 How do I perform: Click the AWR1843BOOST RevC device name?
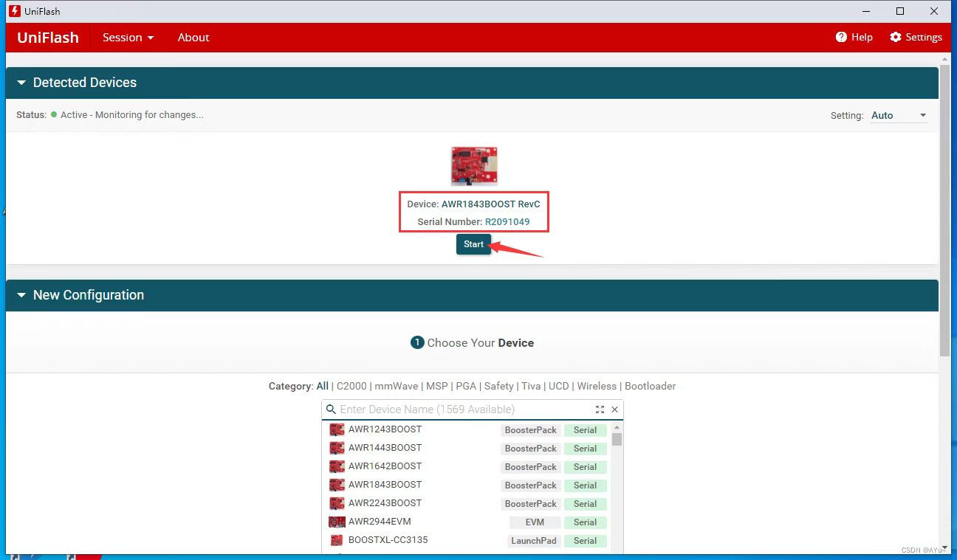(491, 204)
